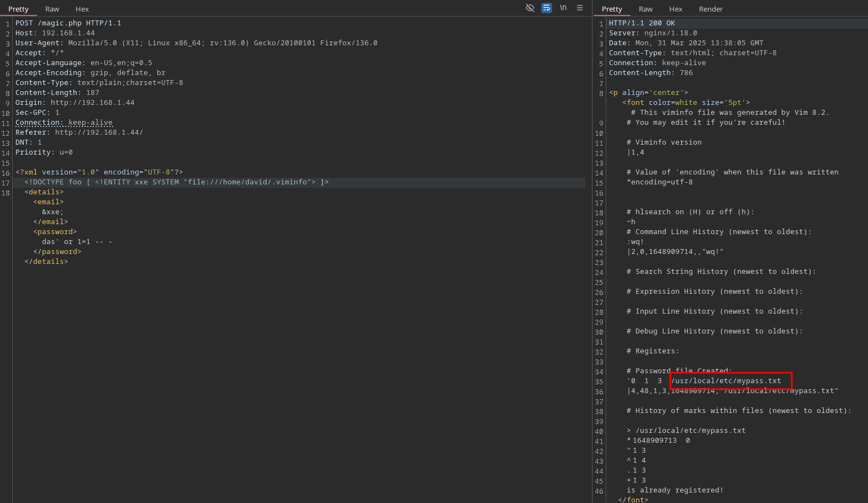868x503 pixels.
Task: Click the Accept-Language header in the request
Action: click(84, 63)
